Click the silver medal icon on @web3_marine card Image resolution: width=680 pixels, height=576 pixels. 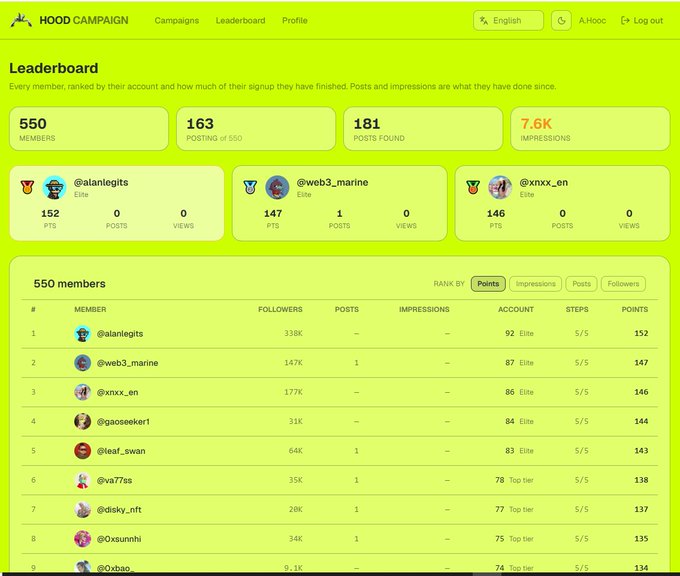(x=250, y=187)
